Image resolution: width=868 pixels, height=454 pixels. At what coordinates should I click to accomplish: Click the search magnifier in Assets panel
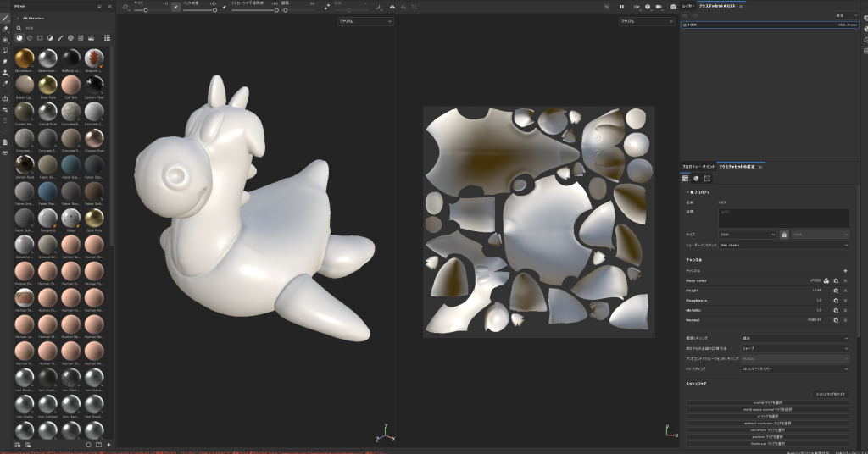click(x=19, y=28)
